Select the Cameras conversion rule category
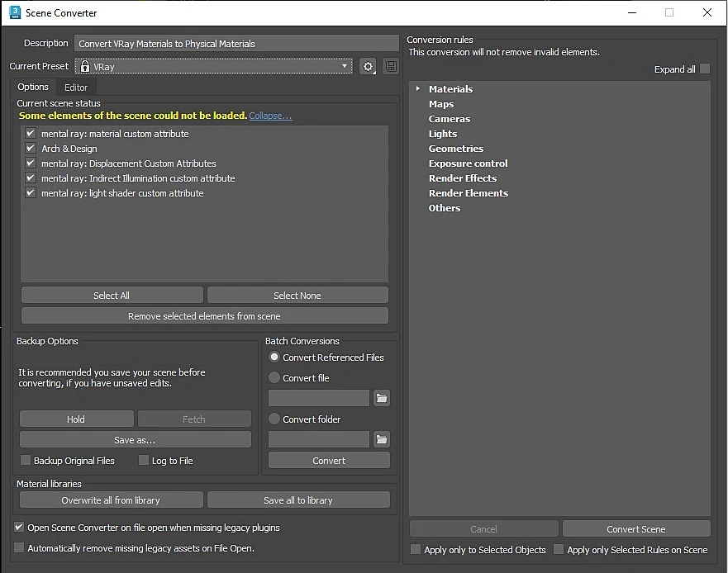 (450, 119)
